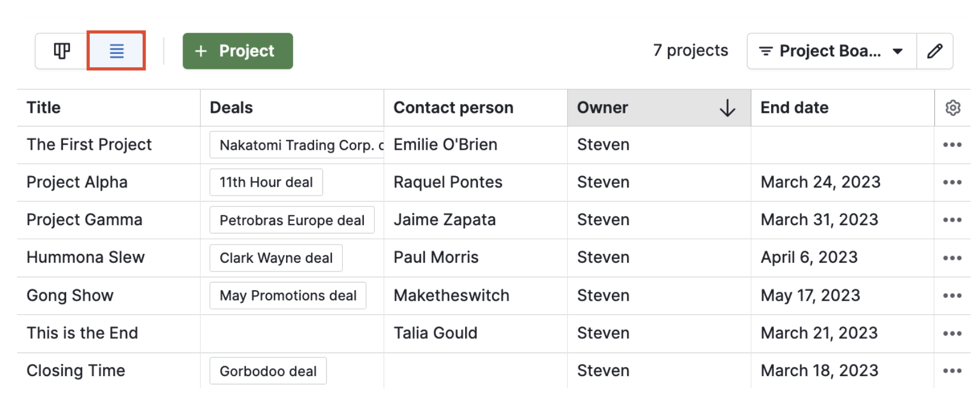Screen dimensions: 980x402
Task: Sort by the End date column
Action: click(x=794, y=108)
